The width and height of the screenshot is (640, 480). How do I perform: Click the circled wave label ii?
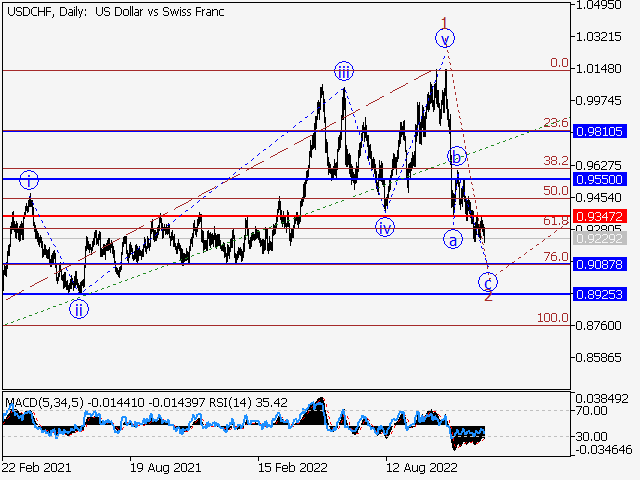(x=79, y=309)
